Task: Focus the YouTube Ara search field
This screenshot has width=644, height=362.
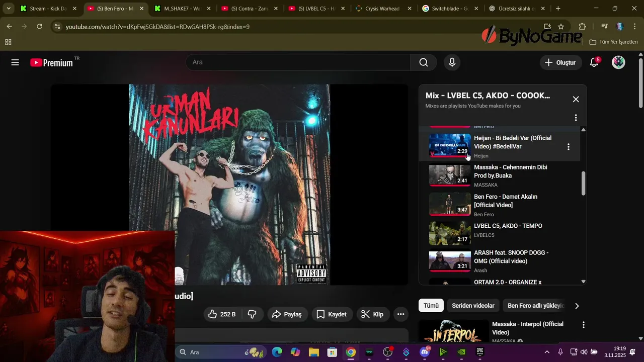Action: click(x=298, y=62)
